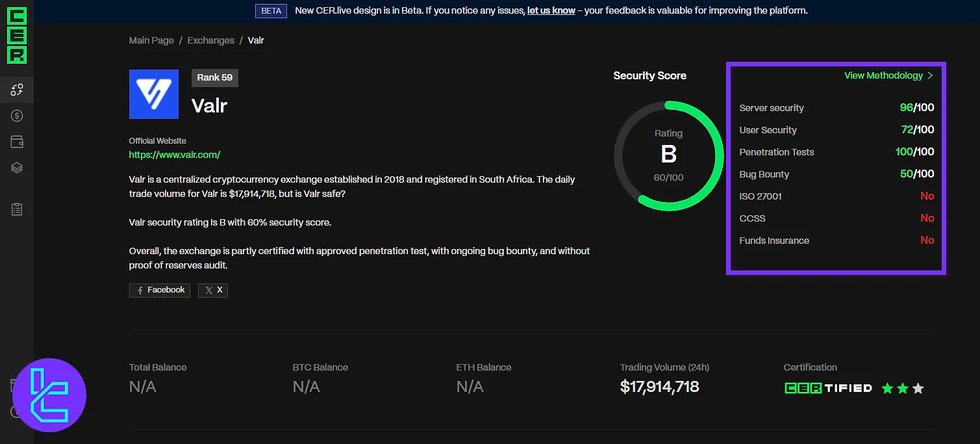
Task: Click the Valr breadcrumb item
Action: pyautogui.click(x=256, y=40)
